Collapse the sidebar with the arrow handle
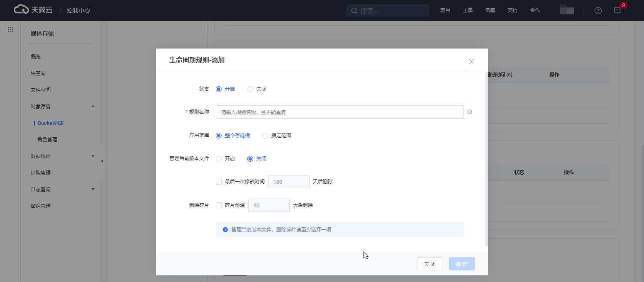 pos(102,161)
